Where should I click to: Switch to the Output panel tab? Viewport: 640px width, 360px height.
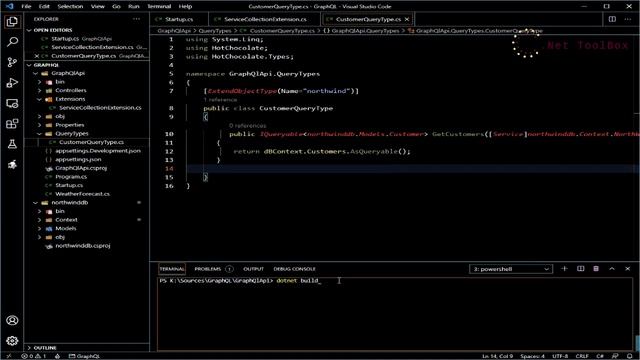[253, 269]
